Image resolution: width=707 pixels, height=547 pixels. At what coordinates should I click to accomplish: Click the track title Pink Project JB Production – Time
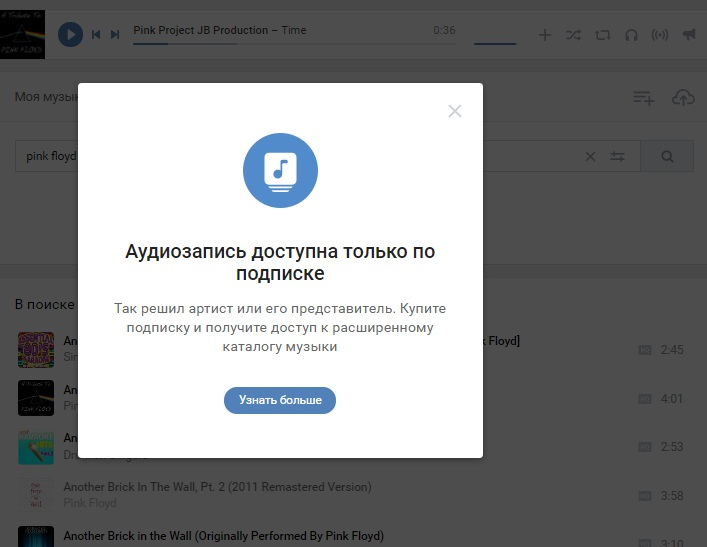click(x=220, y=30)
